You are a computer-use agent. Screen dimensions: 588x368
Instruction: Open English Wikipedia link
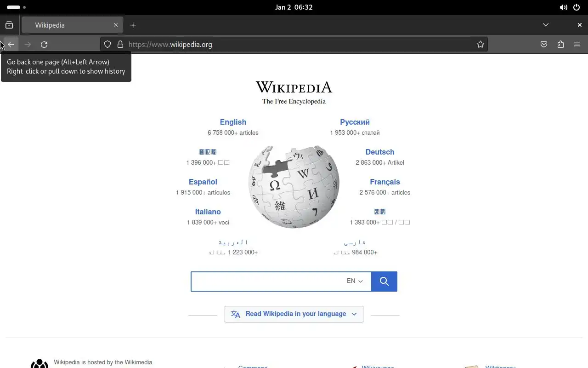(233, 122)
